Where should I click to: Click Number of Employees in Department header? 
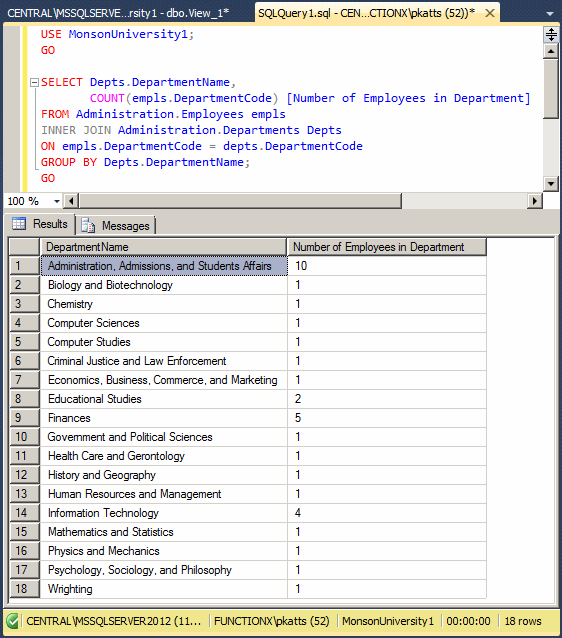click(387, 247)
